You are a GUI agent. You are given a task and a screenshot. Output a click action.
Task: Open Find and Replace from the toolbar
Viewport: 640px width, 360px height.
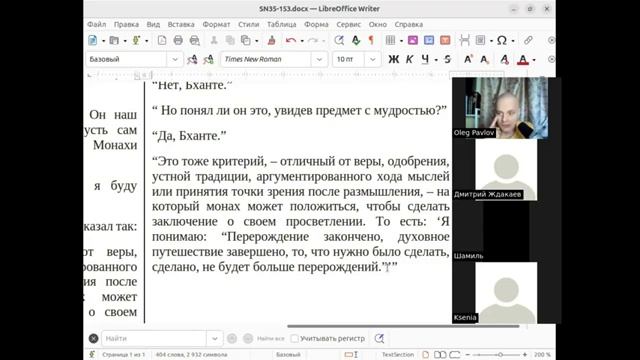[x=339, y=40]
